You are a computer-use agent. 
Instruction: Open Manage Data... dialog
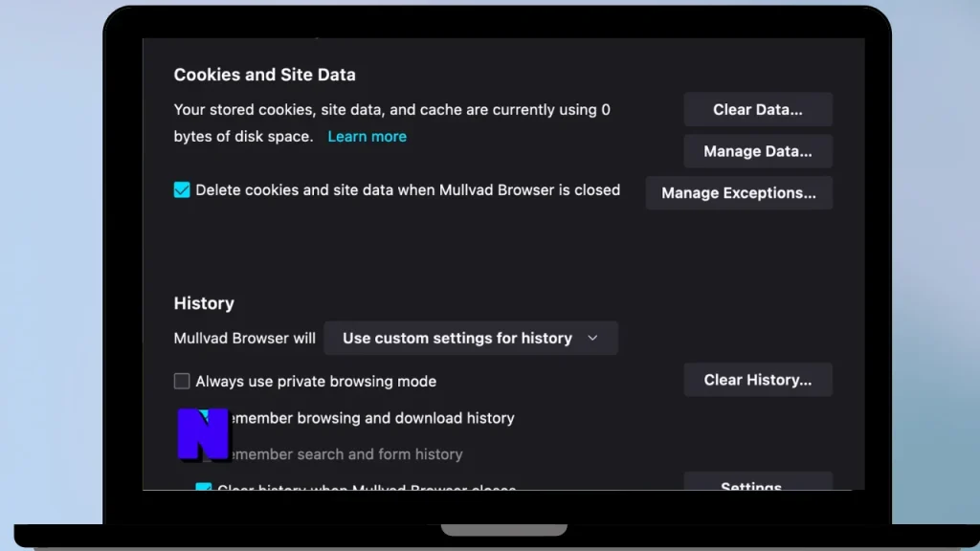(x=758, y=151)
